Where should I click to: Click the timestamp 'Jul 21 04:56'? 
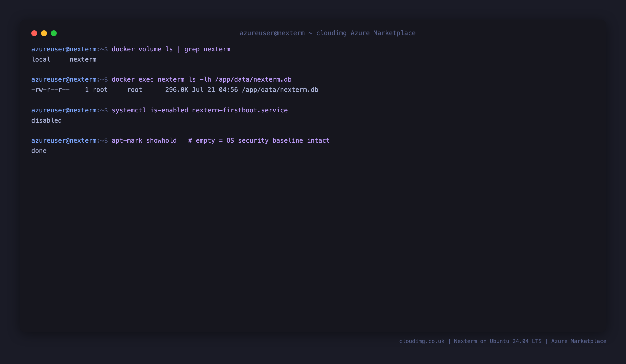[215, 90]
